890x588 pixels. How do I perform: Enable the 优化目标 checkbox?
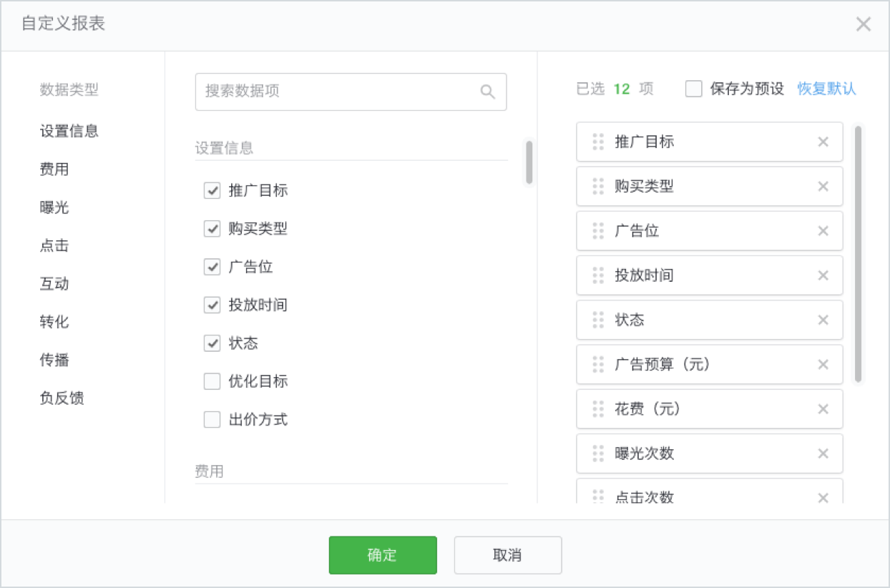point(212,381)
